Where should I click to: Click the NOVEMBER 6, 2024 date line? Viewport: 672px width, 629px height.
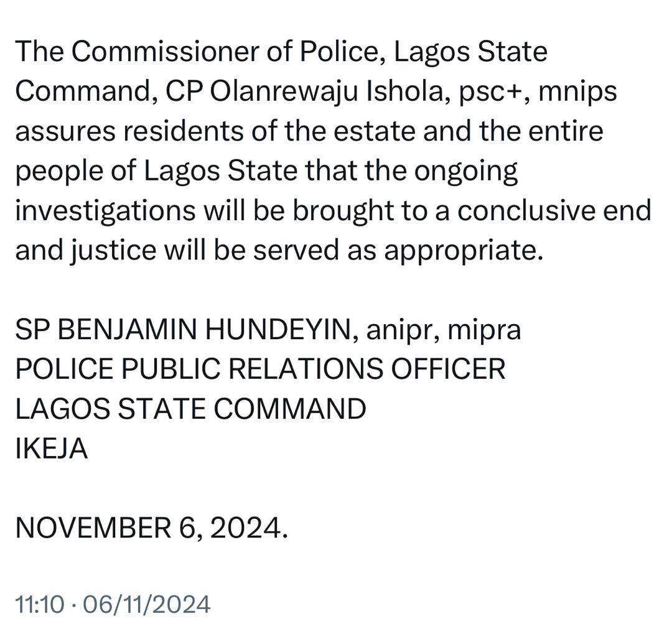tap(151, 528)
